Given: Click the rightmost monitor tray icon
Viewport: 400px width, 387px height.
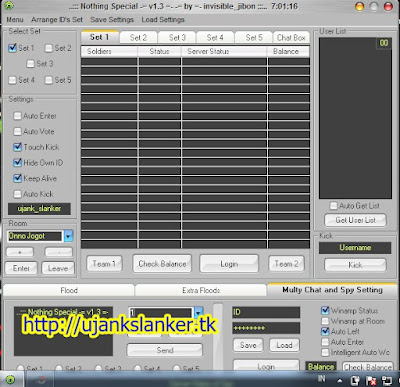Looking at the screenshot, I should click(x=387, y=380).
